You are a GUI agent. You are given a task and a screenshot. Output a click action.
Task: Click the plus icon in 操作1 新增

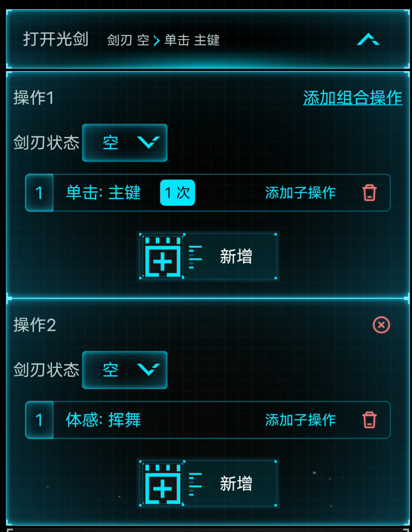163,257
